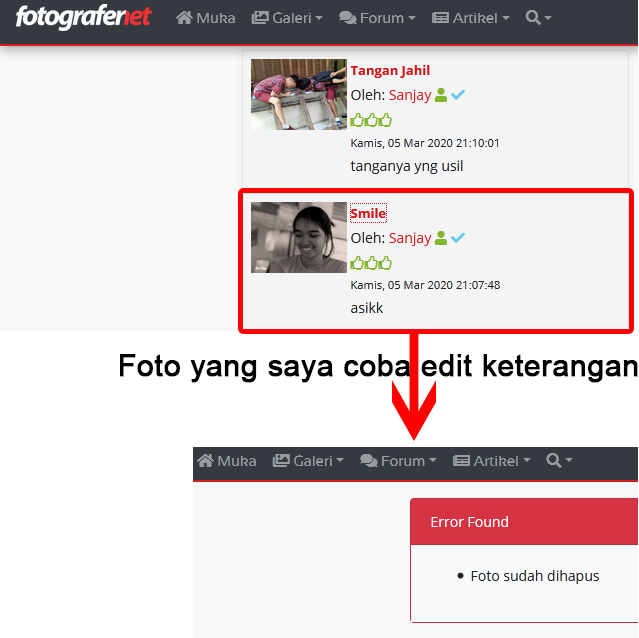Expand the Forum dropdown in top navbar

click(x=377, y=18)
